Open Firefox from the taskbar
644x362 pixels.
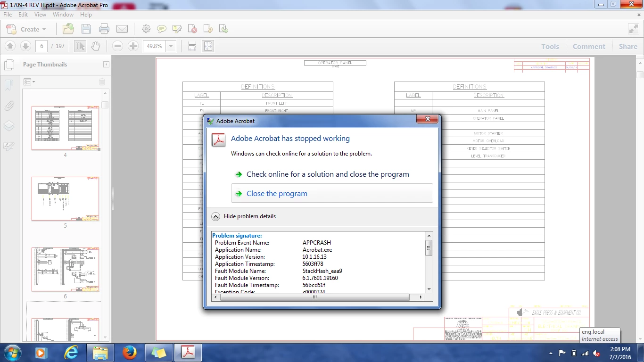click(129, 353)
